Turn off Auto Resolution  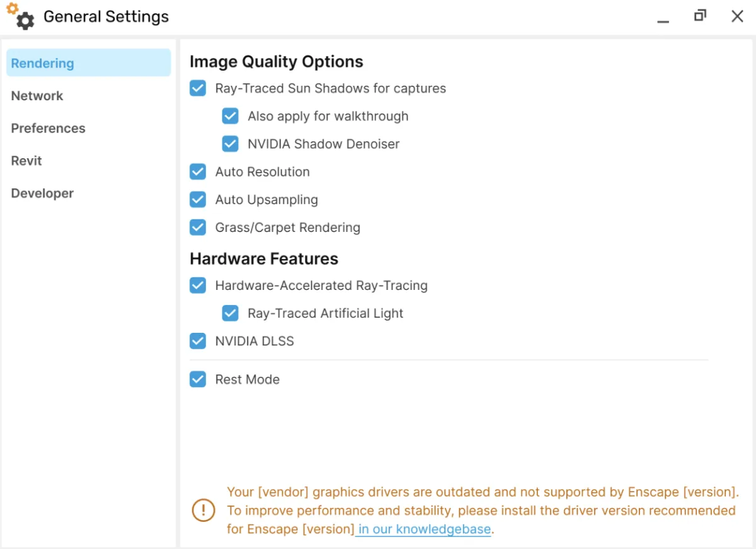click(x=198, y=171)
